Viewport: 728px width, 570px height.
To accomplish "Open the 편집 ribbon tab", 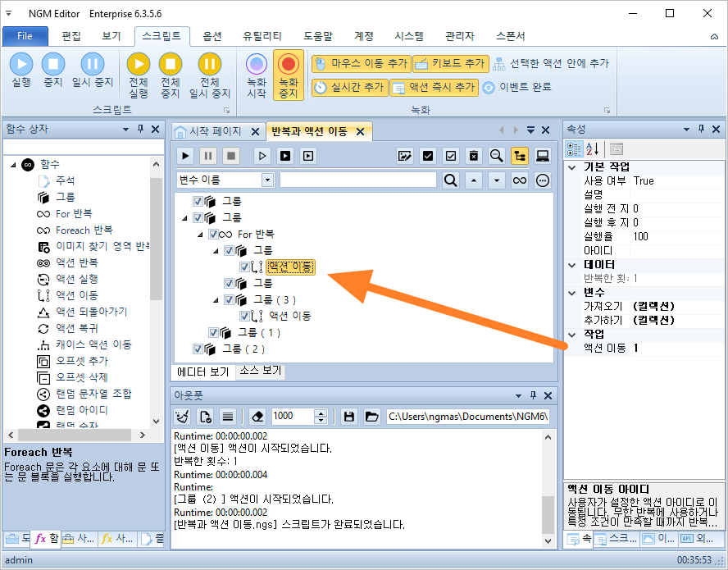I will tap(71, 36).
